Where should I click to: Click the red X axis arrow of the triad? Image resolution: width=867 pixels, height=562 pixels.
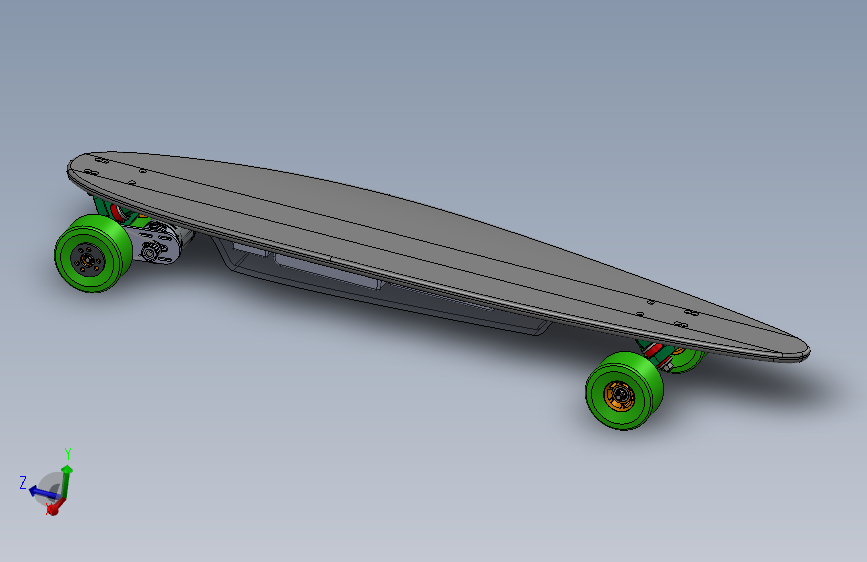coord(54,507)
